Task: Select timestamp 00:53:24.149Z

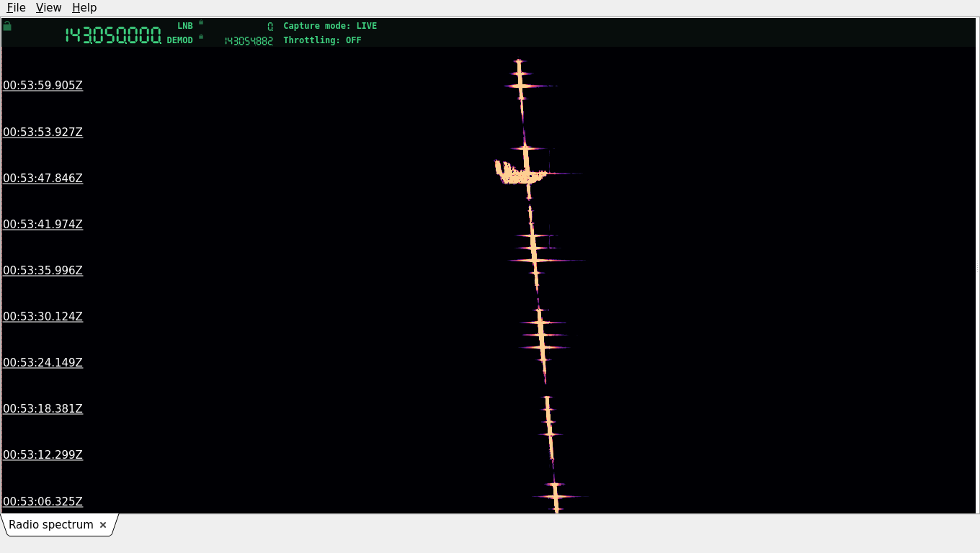Action: [x=43, y=362]
